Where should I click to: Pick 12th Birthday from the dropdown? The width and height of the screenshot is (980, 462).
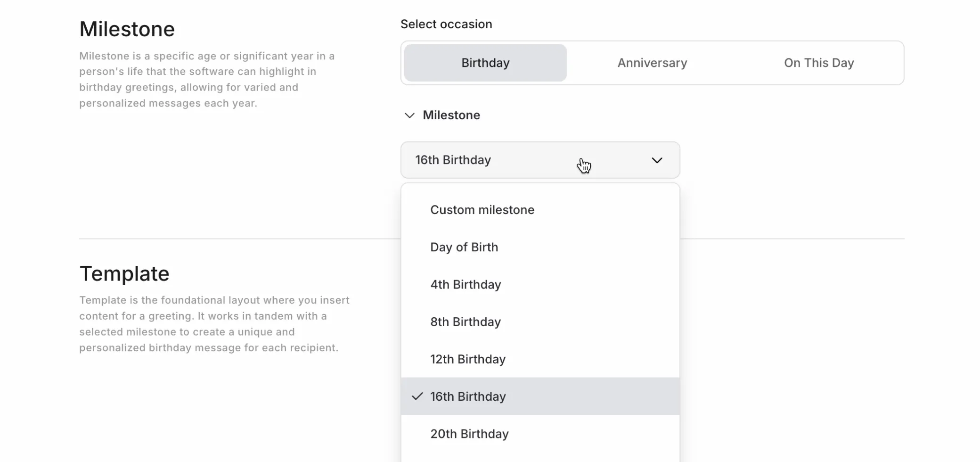point(468,359)
